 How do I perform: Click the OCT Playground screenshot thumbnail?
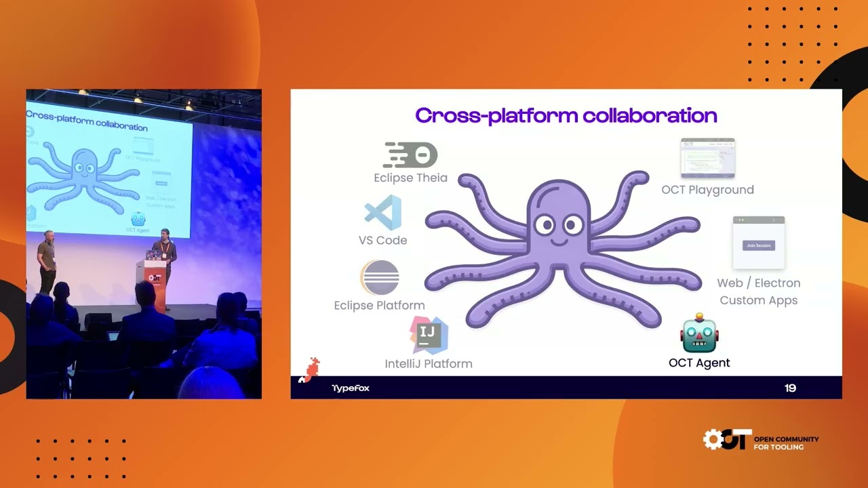pos(708,159)
